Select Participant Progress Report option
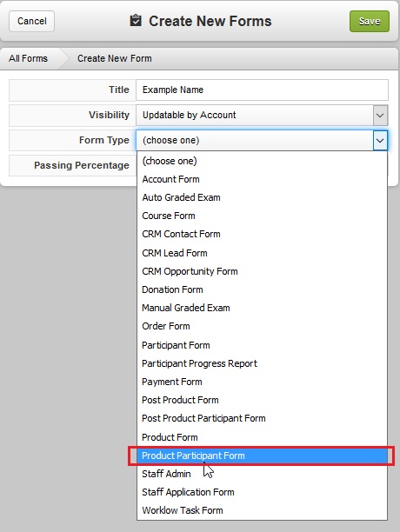This screenshot has width=400, height=532. [262, 363]
